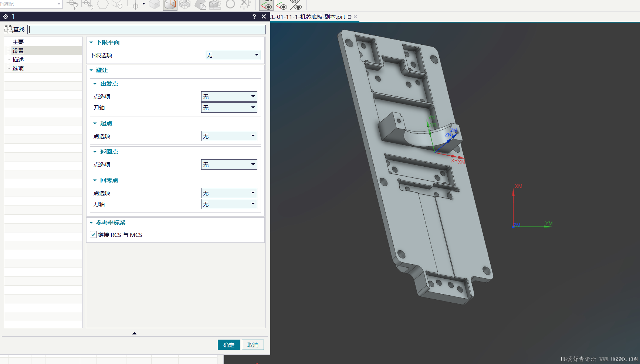
Task: Click the 取消 button
Action: tap(253, 345)
